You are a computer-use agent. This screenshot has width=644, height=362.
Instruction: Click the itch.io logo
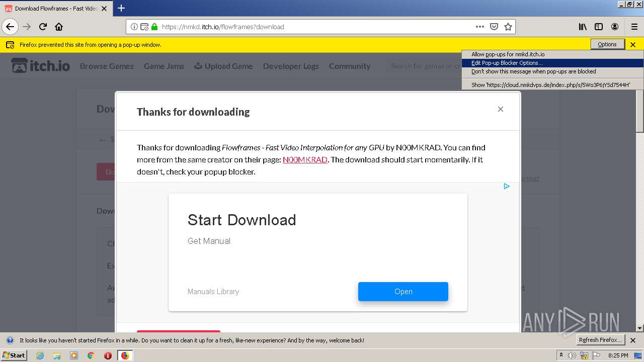(x=41, y=66)
